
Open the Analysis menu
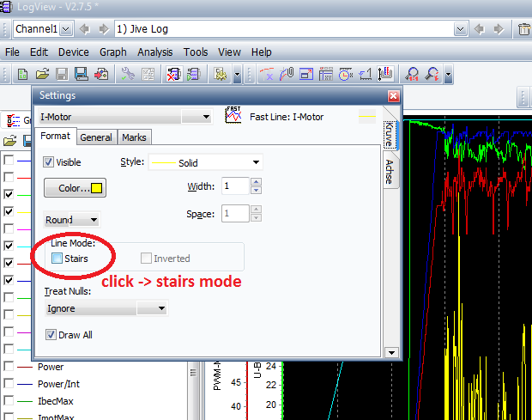[x=155, y=52]
